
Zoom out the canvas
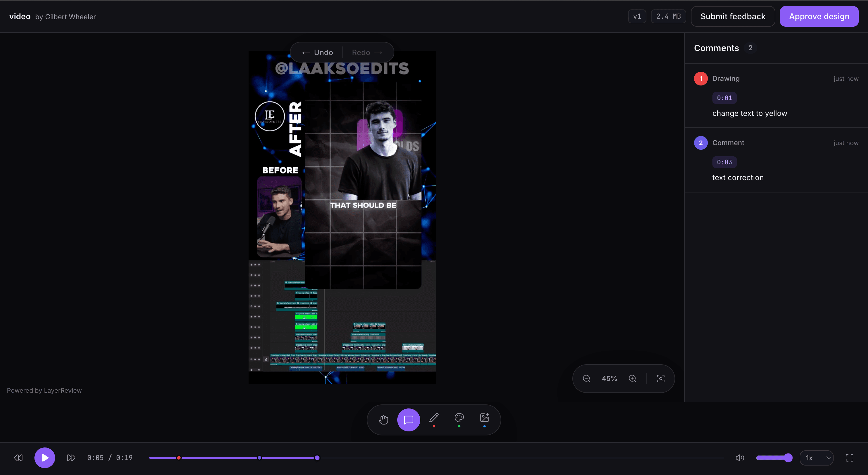tap(587, 378)
